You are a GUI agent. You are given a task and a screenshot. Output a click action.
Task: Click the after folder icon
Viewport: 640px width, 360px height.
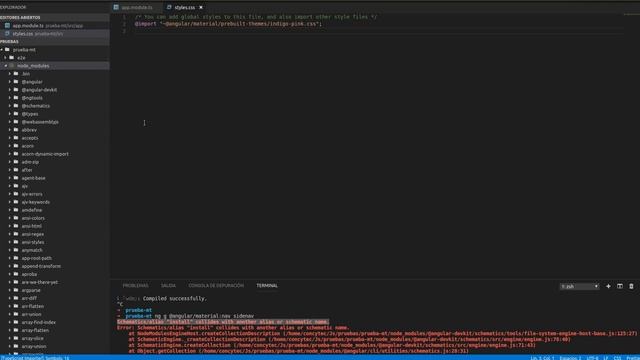point(16,170)
